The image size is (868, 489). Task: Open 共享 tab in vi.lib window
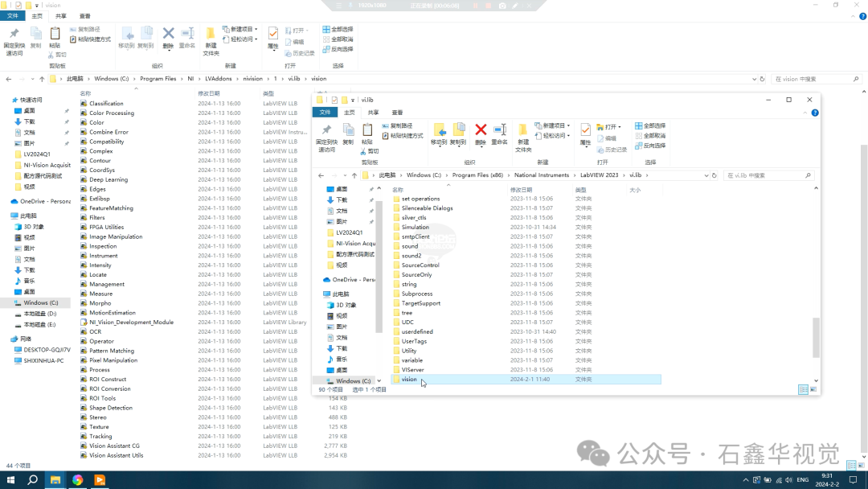click(373, 113)
